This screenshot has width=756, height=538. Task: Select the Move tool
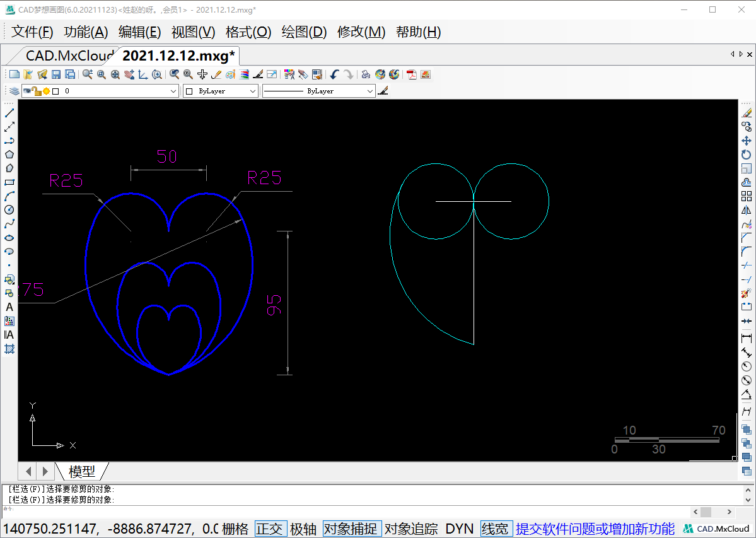pyautogui.click(x=747, y=141)
